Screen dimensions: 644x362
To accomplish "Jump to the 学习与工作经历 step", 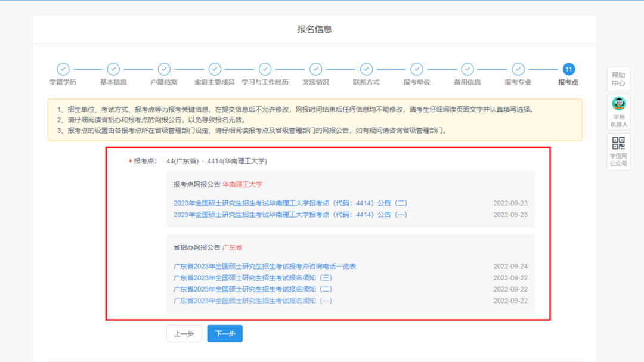I will [x=265, y=82].
